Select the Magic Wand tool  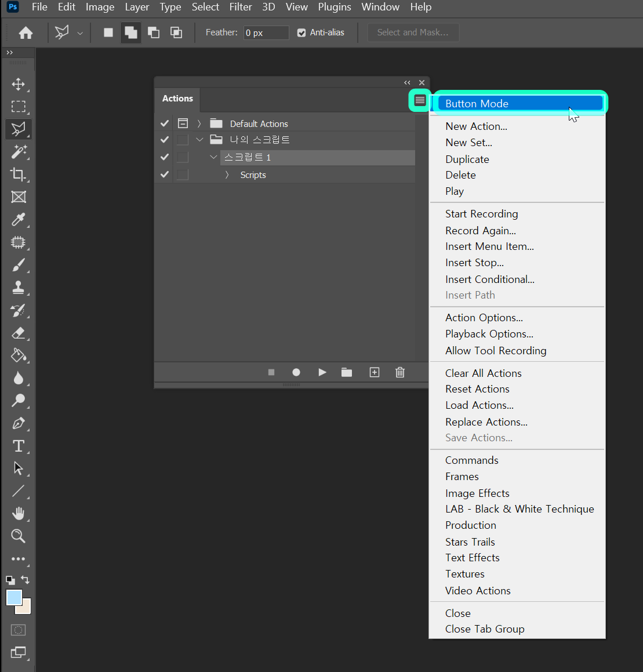click(x=18, y=152)
